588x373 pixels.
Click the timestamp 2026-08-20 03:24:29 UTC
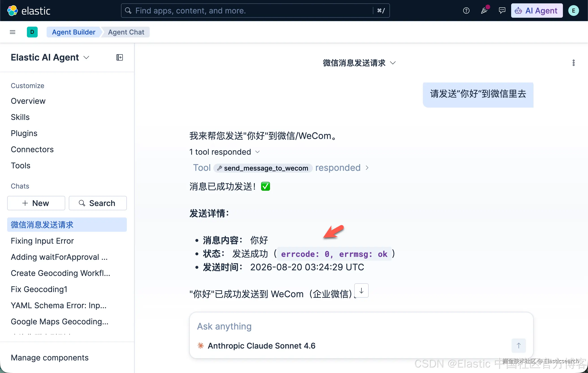pyautogui.click(x=307, y=267)
